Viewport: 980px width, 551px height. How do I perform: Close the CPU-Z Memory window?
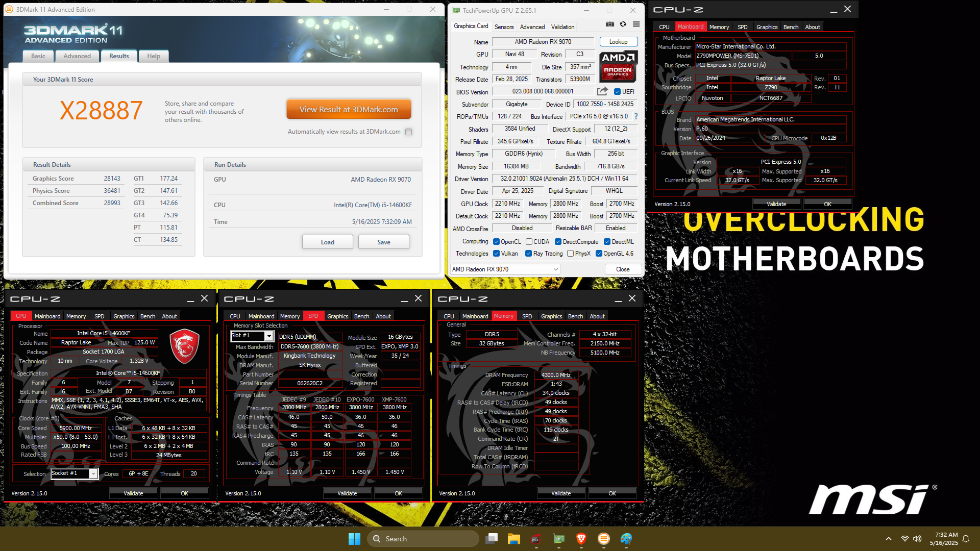(x=632, y=298)
